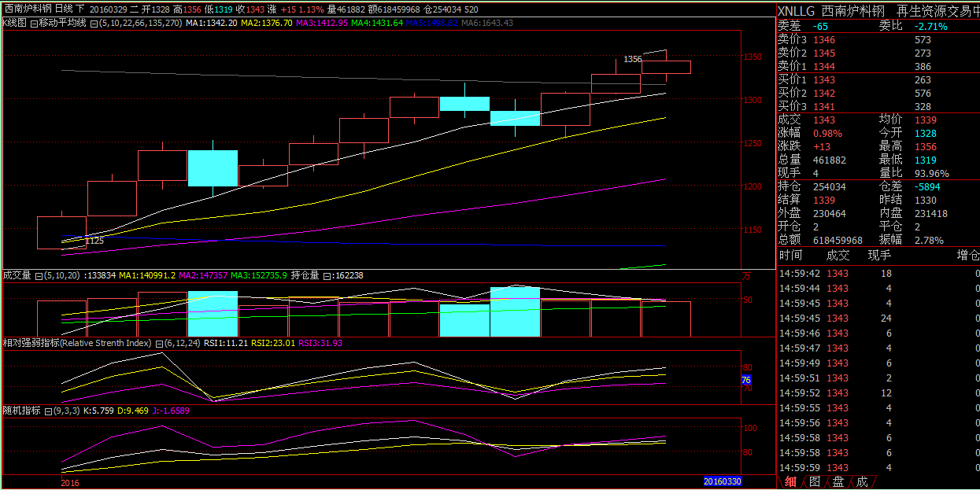
Task: Collapse the box before 移动平均线 label
Action: [x=34, y=24]
